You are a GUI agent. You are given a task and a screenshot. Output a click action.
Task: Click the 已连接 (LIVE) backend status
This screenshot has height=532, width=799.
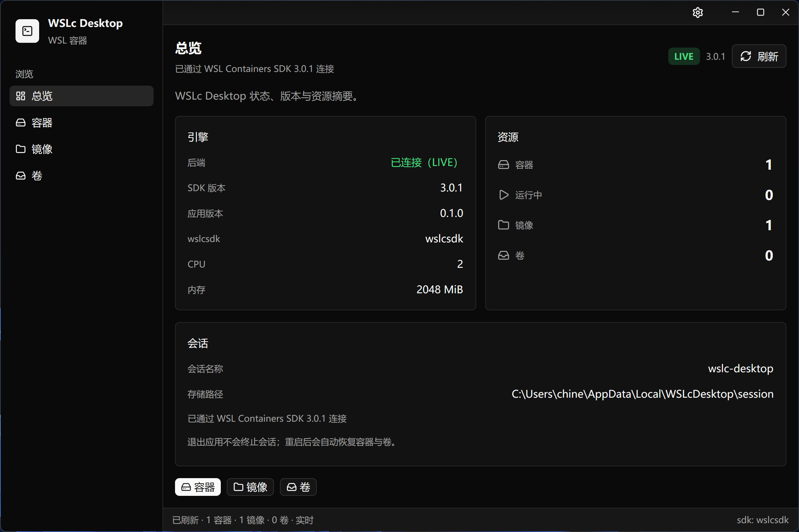[424, 162]
